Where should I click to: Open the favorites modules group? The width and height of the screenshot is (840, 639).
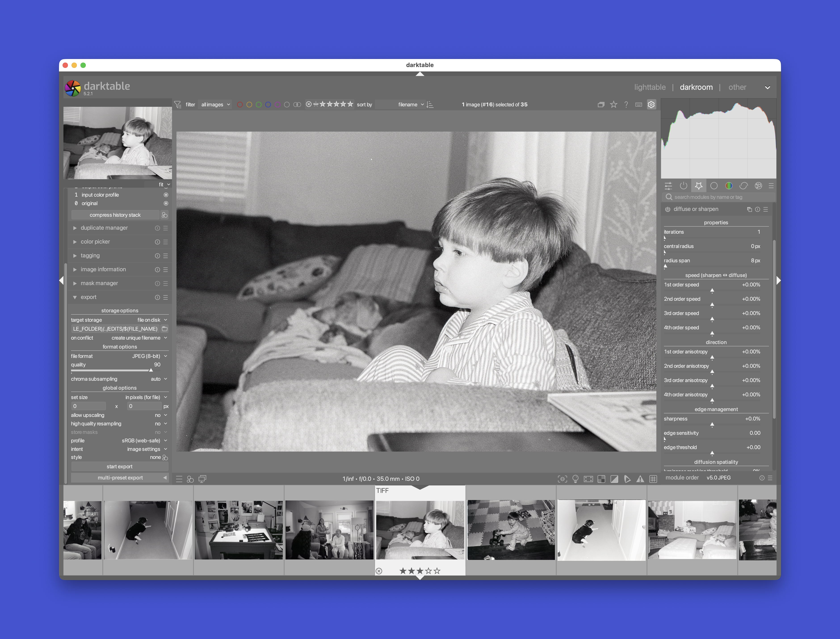click(699, 186)
